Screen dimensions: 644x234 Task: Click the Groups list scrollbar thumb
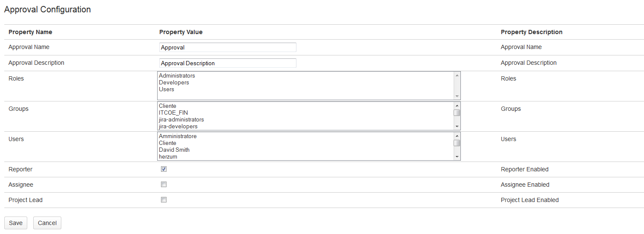click(457, 113)
